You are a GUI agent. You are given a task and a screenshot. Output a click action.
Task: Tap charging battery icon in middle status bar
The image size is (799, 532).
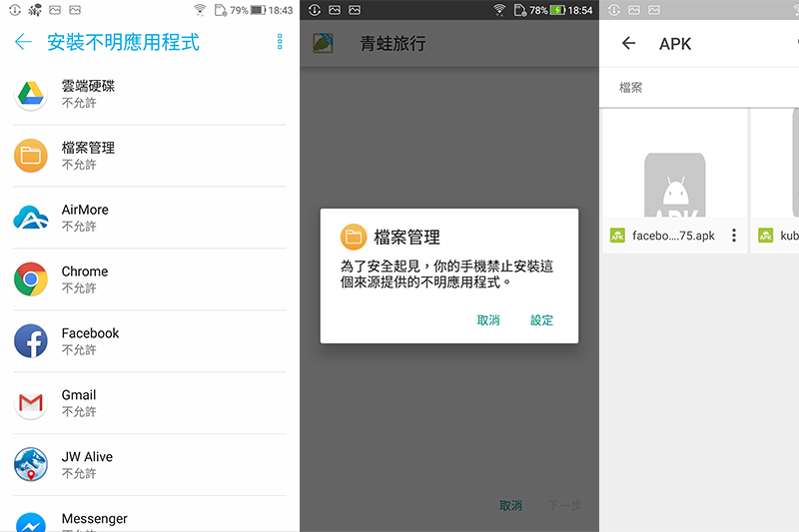(x=557, y=10)
